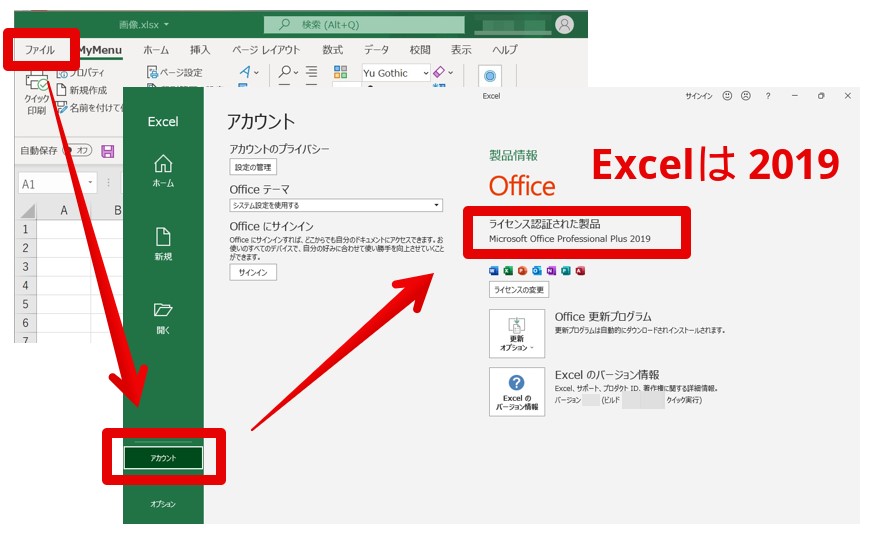Click the 検索 (Alt+Q) search box
The image size is (874, 549).
(x=364, y=25)
